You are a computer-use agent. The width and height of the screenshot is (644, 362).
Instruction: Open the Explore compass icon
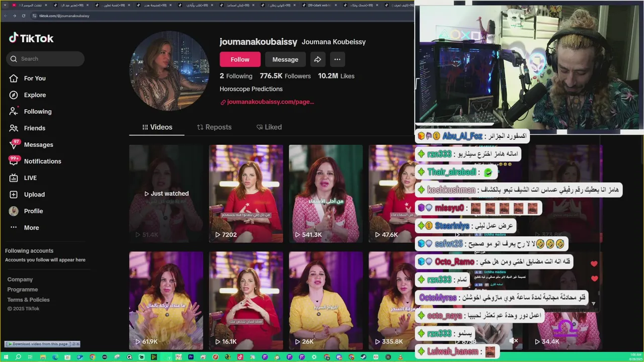click(14, 95)
